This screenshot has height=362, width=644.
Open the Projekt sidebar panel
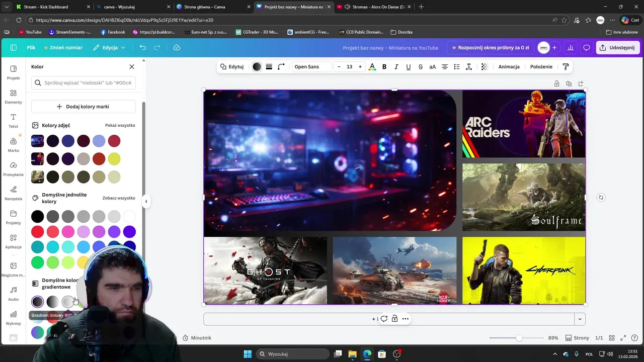(14, 72)
